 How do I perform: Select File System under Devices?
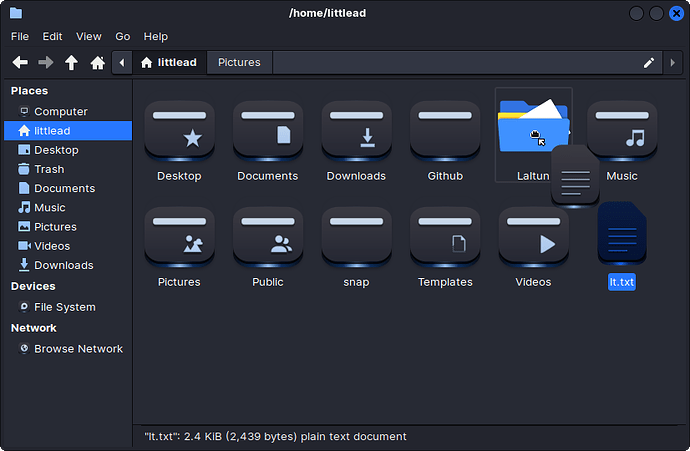[x=68, y=307]
